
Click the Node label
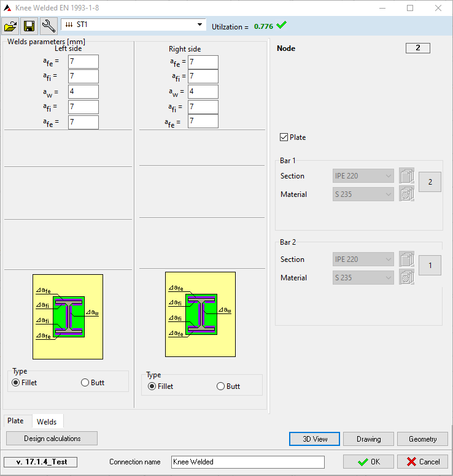coord(286,48)
